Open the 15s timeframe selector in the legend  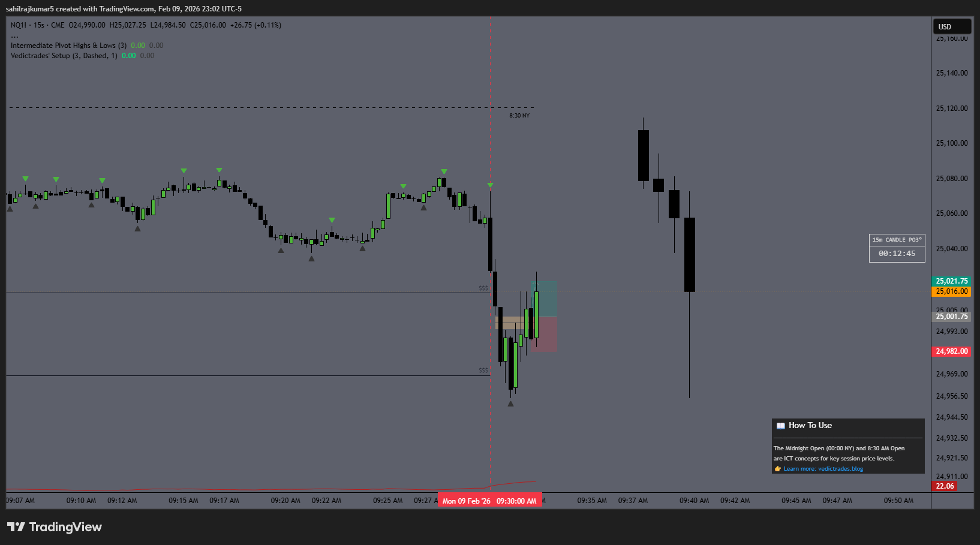38,25
